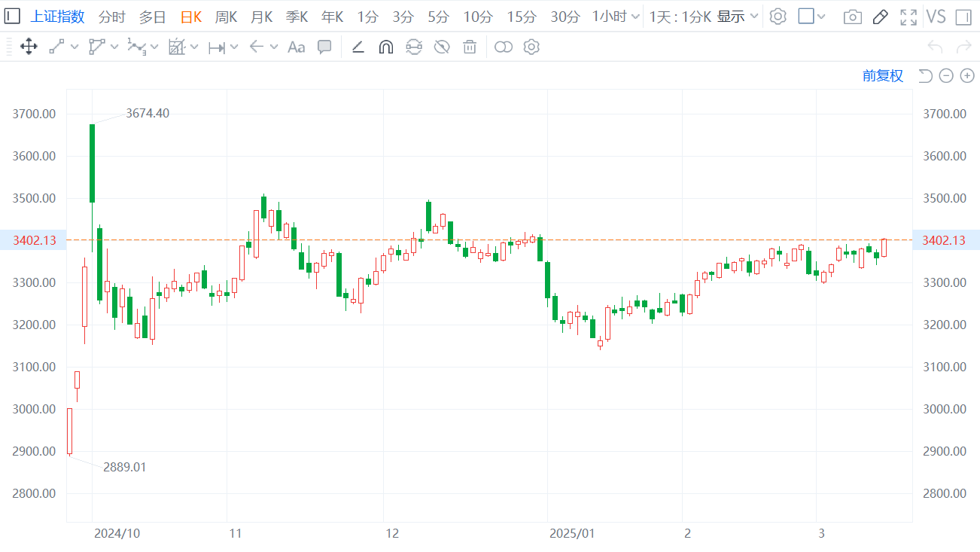980x552 pixels.
Task: Toggle hide all drawings eye icon
Action: 442,47
